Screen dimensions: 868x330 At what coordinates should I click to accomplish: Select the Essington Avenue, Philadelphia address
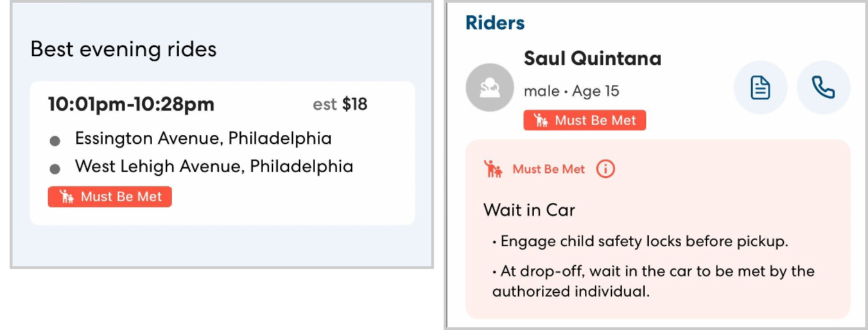203,139
